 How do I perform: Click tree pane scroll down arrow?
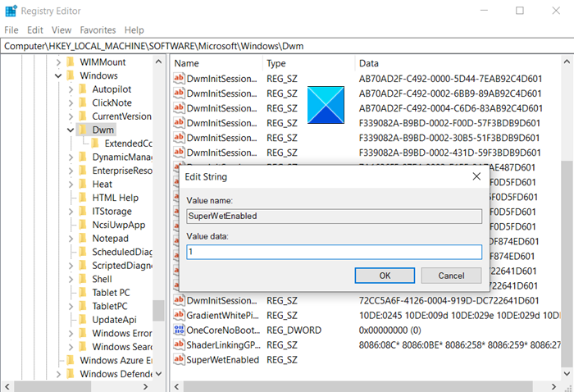(x=158, y=374)
